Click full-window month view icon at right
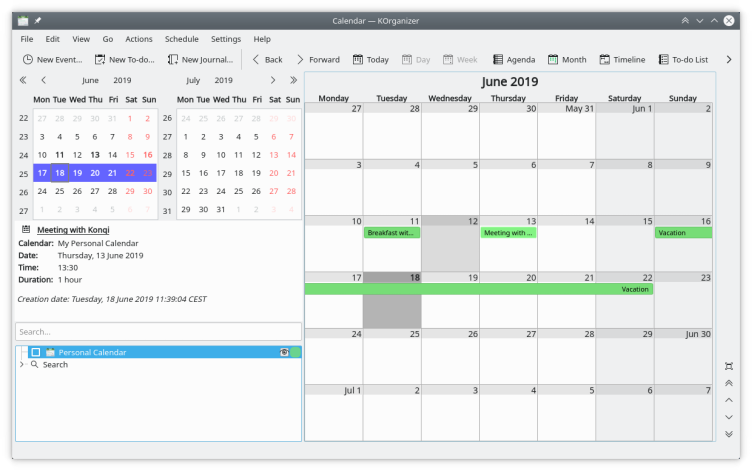The width and height of the screenshot is (752, 471). coord(728,366)
